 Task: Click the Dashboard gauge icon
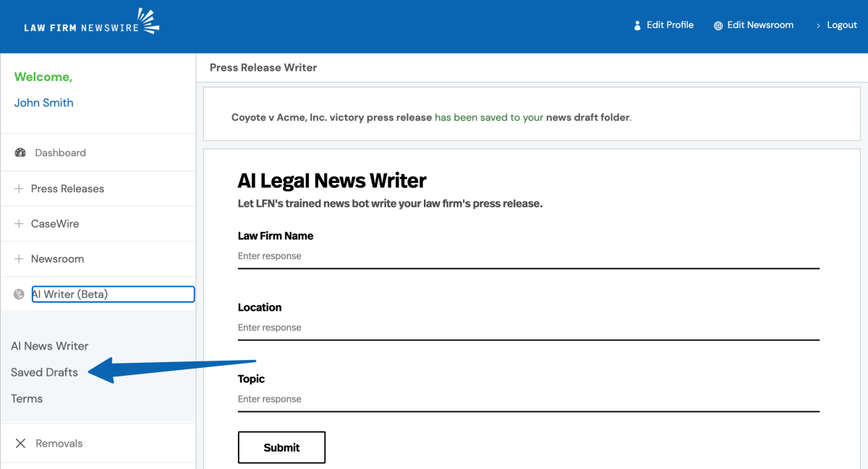pyautogui.click(x=20, y=152)
